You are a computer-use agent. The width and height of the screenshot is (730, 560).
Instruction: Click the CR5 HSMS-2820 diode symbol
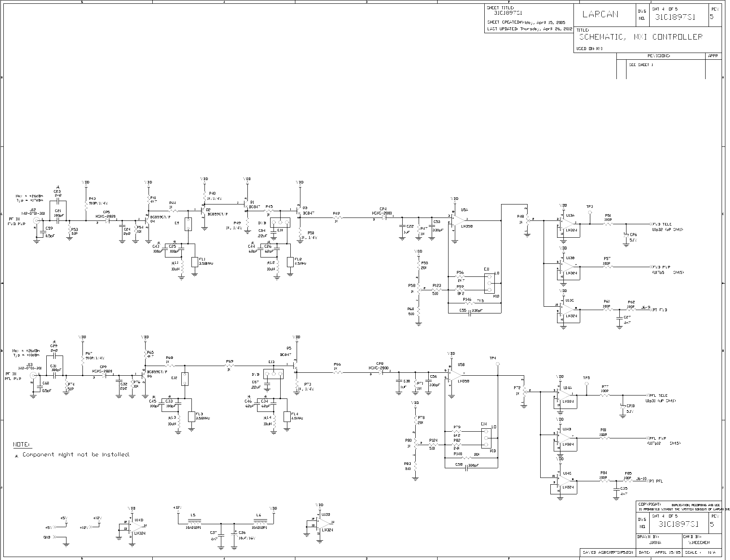(108, 220)
